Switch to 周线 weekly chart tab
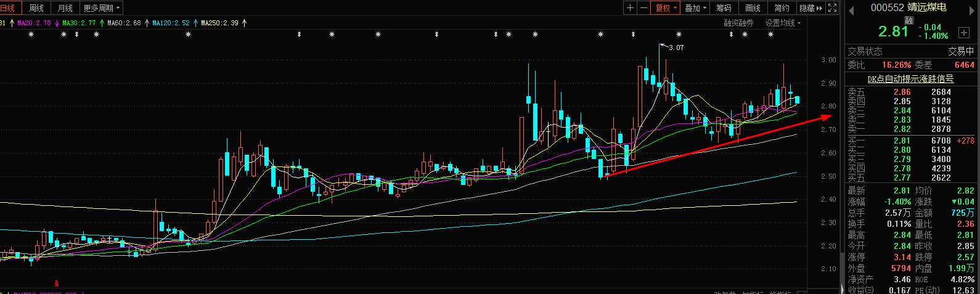980x294 pixels. [x=36, y=8]
